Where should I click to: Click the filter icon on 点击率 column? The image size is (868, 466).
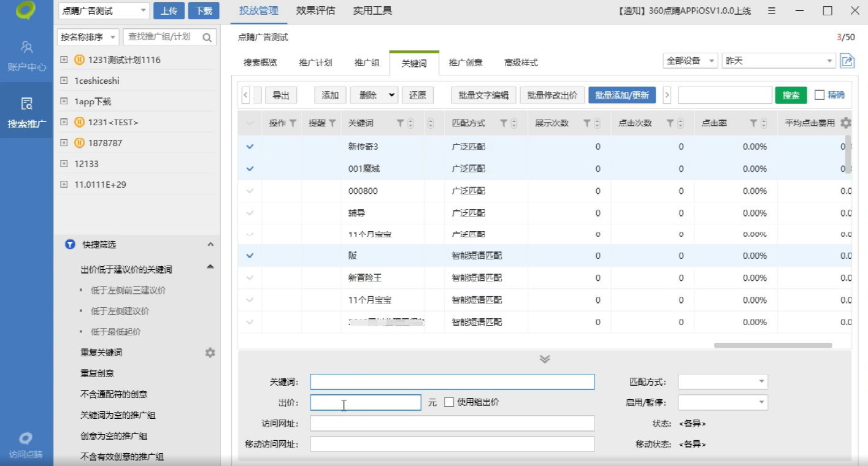pyautogui.click(x=754, y=123)
